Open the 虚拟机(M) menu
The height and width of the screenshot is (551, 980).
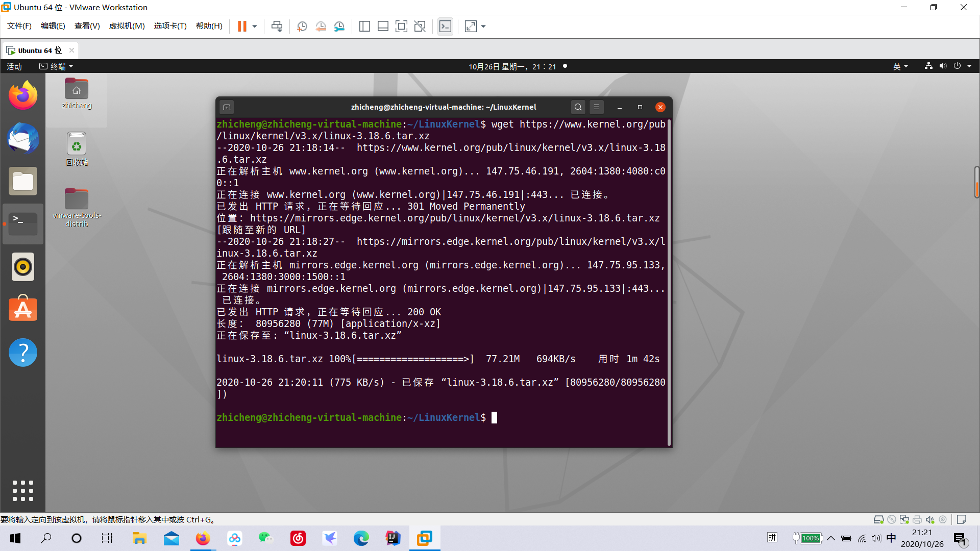click(x=127, y=26)
